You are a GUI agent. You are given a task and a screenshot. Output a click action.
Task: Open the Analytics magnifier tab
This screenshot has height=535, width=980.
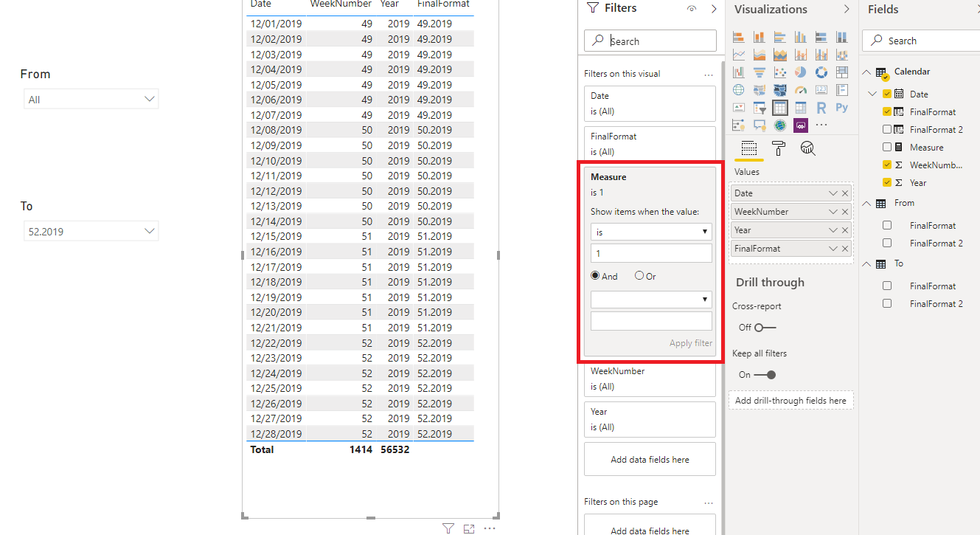tap(808, 148)
